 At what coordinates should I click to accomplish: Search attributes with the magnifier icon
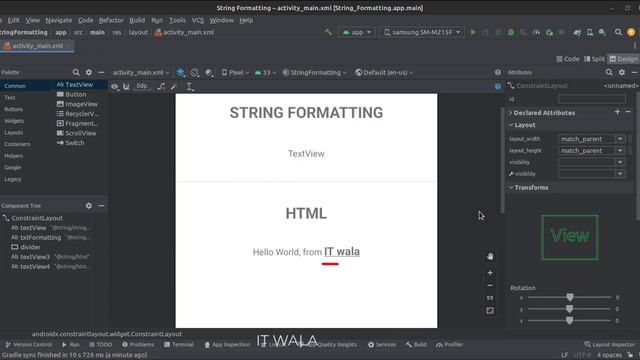pyautogui.click(x=609, y=72)
